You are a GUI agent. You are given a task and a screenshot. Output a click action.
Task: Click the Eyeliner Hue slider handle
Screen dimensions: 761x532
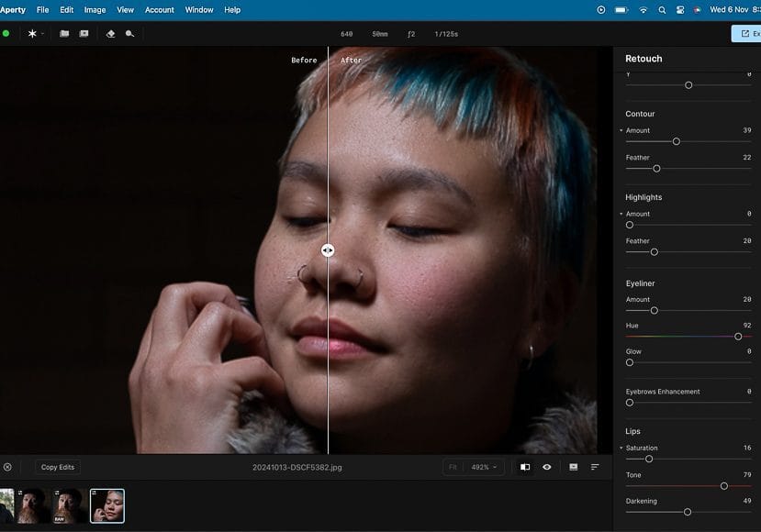tap(738, 337)
